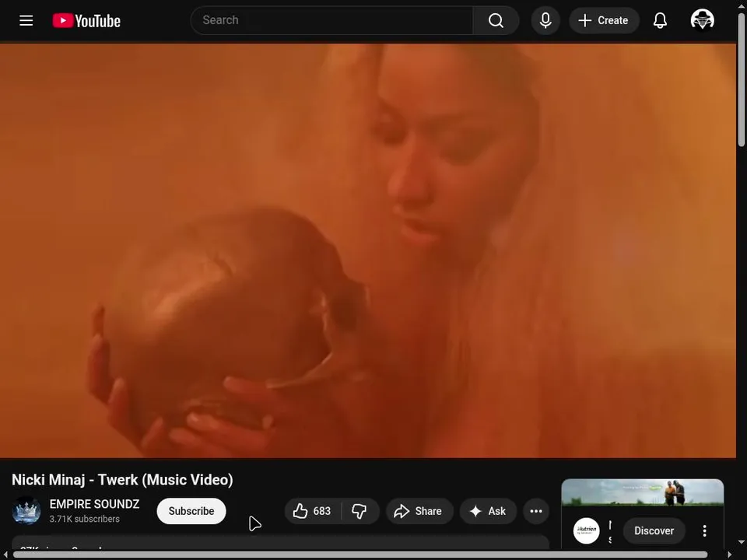Dislike the video with thumbs down

point(359,511)
